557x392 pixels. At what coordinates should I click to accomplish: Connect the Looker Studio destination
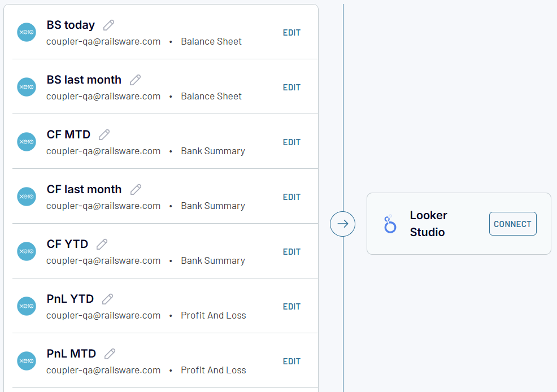[x=512, y=224]
